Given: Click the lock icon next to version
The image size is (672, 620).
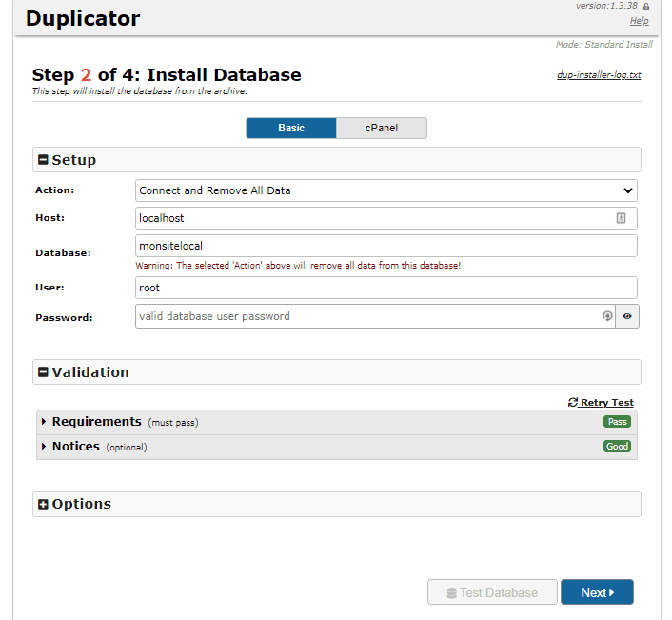Looking at the screenshot, I should (x=646, y=6).
